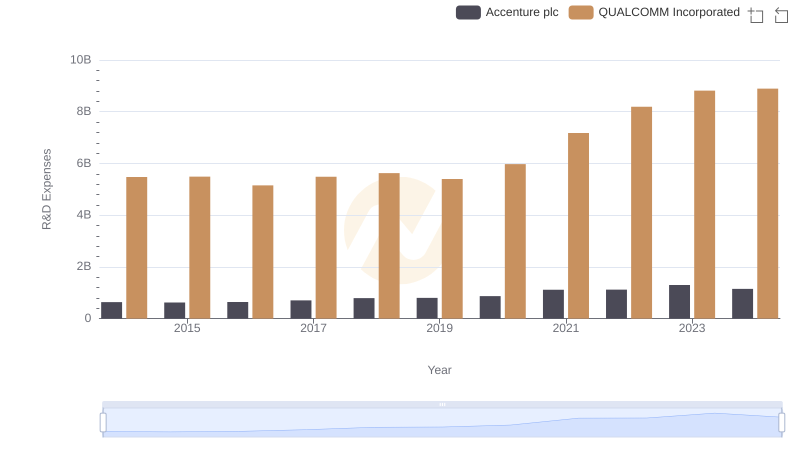The height and width of the screenshot is (461, 800).
Task: Select the Accenture bar for 2019
Action: point(427,309)
